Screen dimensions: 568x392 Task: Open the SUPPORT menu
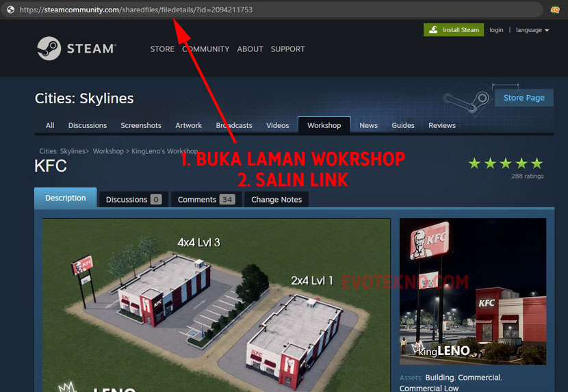[x=287, y=49]
